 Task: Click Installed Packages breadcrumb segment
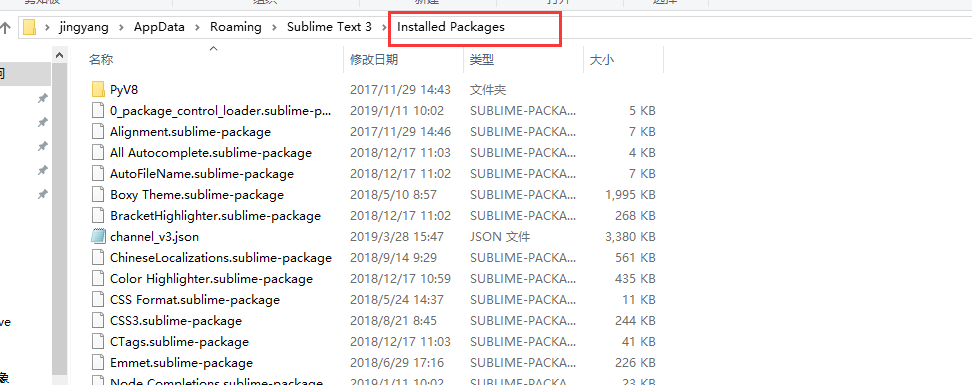(451, 27)
